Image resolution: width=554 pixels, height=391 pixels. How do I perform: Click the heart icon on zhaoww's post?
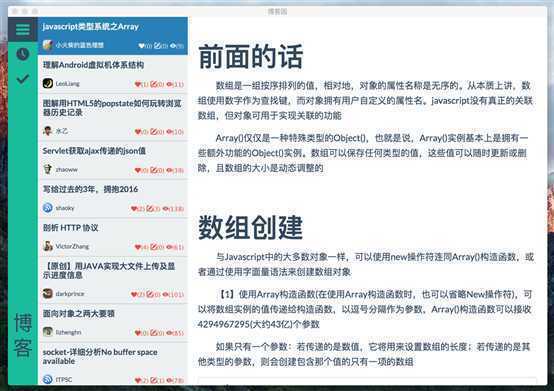(x=138, y=170)
